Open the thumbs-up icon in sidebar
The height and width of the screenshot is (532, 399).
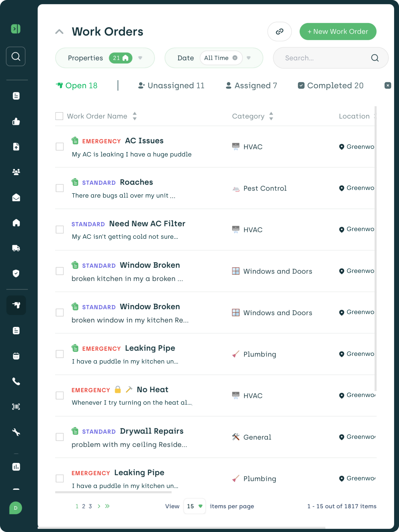coord(16,122)
